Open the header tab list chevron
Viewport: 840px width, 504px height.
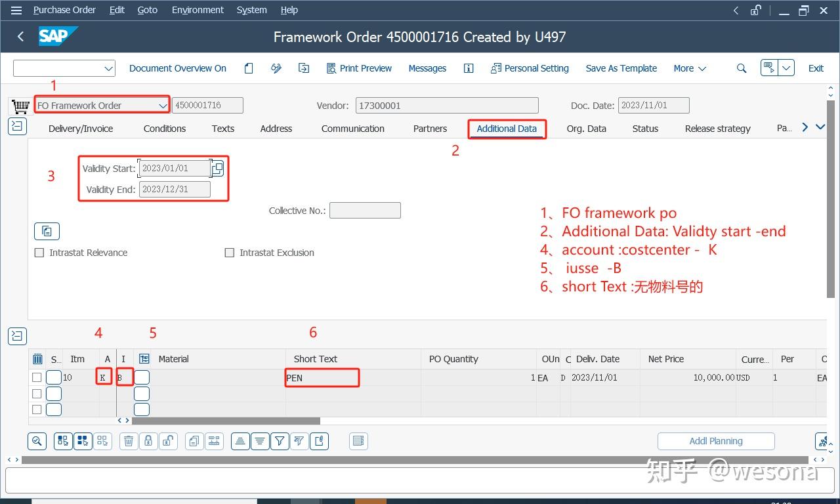(820, 127)
